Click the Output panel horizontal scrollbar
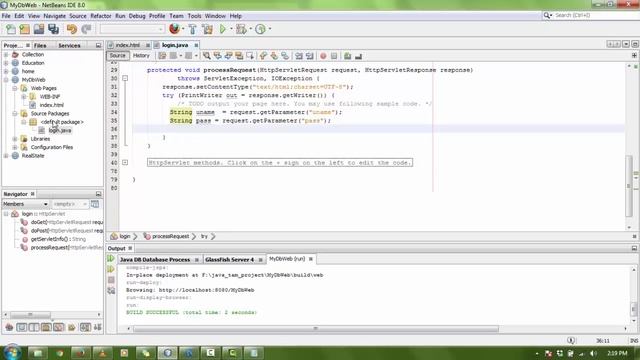Image resolution: width=640 pixels, height=360 pixels. pos(315,329)
